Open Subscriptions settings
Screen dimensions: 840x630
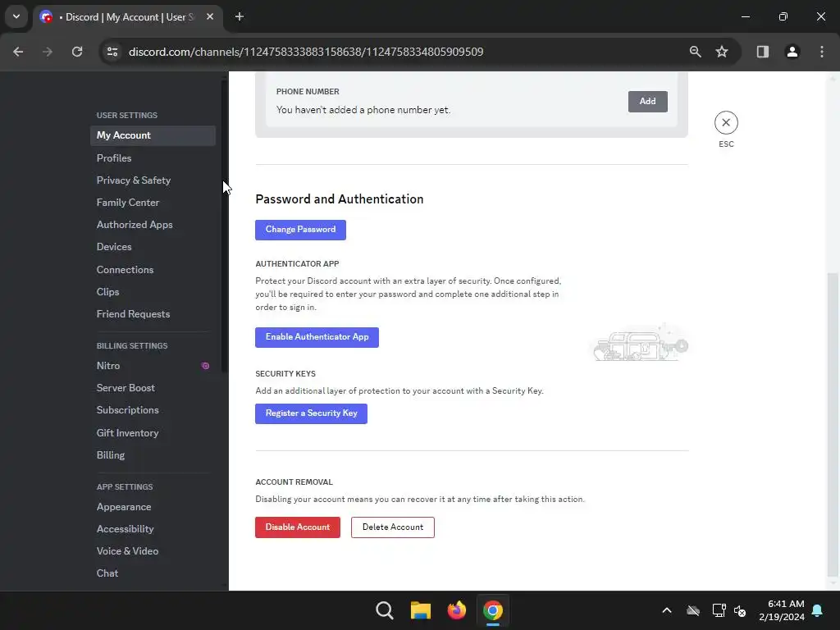pyautogui.click(x=153, y=410)
